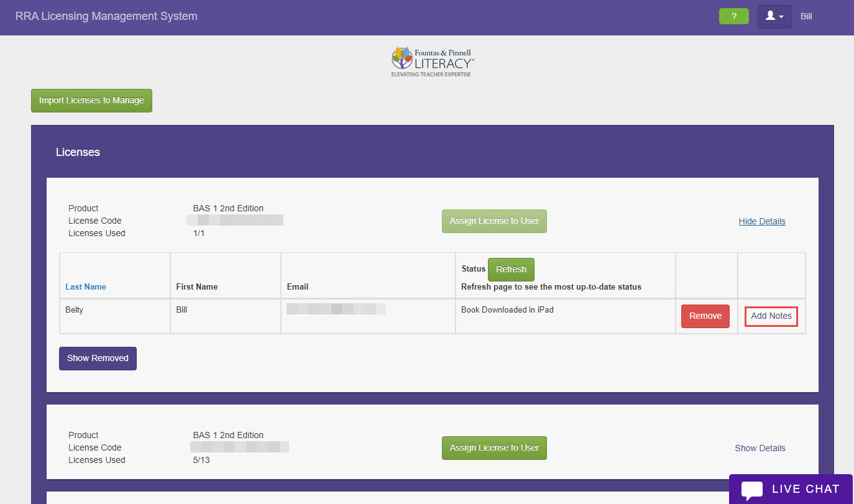Open the help question mark button
The image size is (854, 504).
point(734,16)
